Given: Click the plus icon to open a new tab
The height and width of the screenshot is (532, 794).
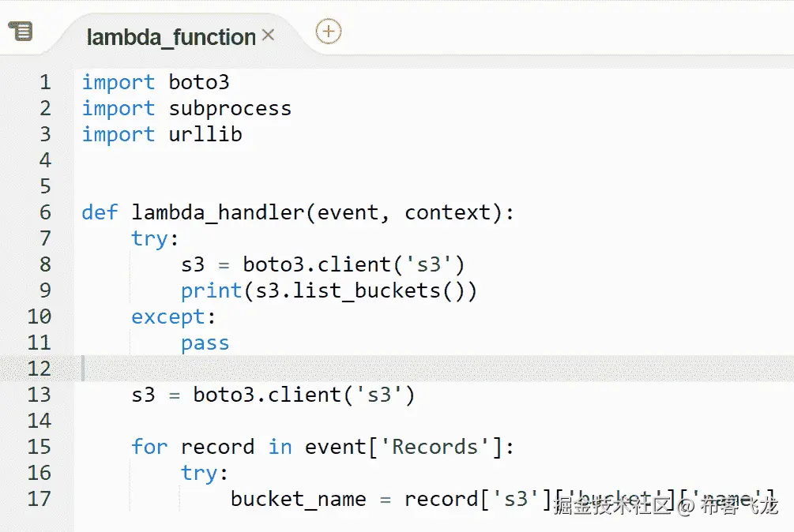Looking at the screenshot, I should tap(328, 32).
